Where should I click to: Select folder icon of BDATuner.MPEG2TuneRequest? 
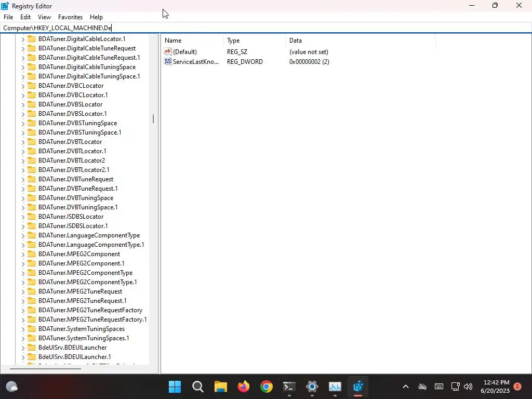point(32,291)
